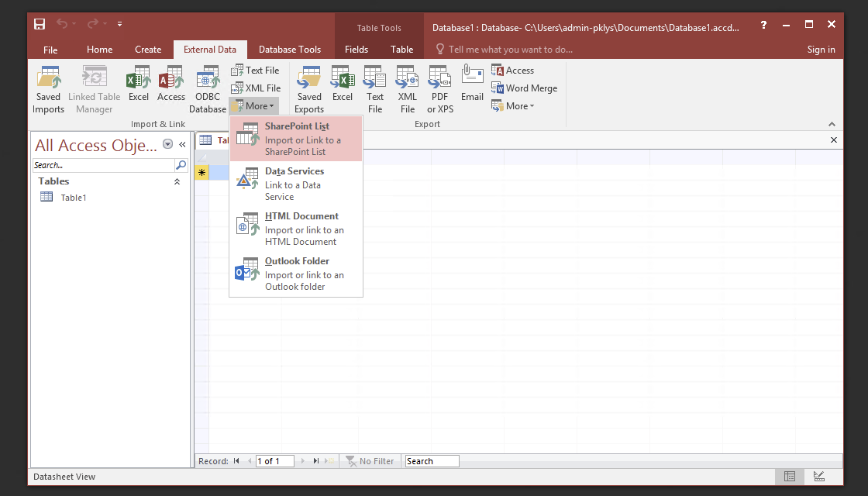This screenshot has height=496, width=868.
Task: Start a Word Merge export
Action: [525, 88]
